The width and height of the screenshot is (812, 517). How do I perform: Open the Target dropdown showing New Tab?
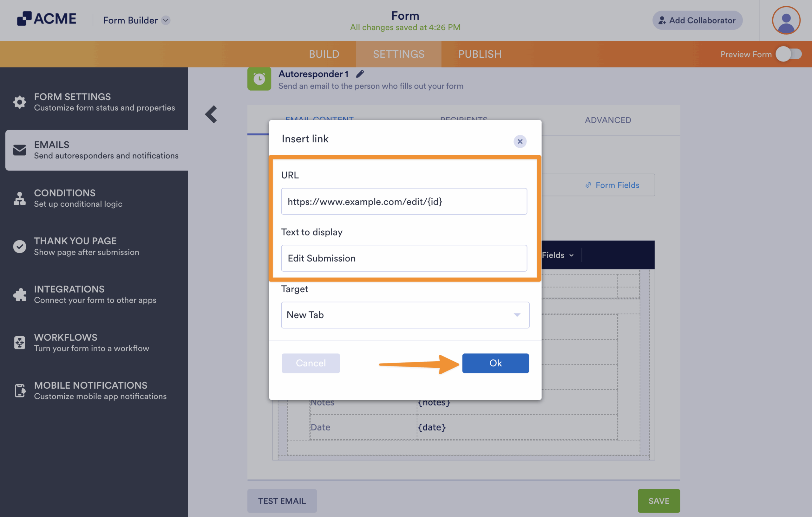[x=405, y=315]
